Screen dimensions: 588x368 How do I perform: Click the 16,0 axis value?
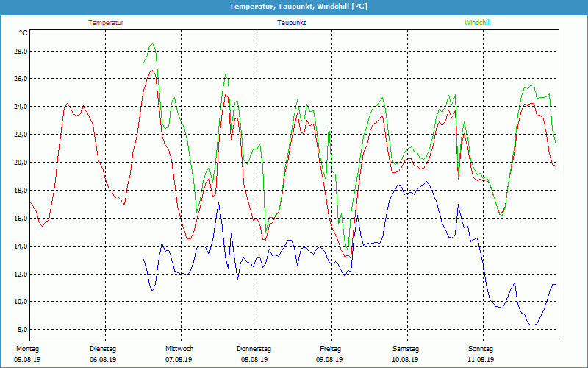(21, 218)
